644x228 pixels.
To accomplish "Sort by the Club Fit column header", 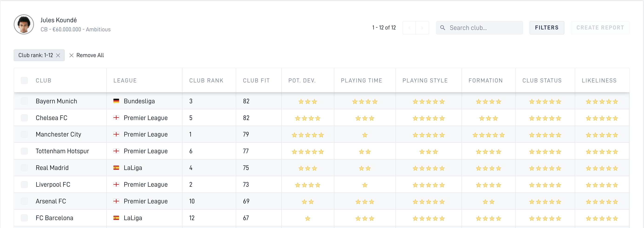I will 256,80.
